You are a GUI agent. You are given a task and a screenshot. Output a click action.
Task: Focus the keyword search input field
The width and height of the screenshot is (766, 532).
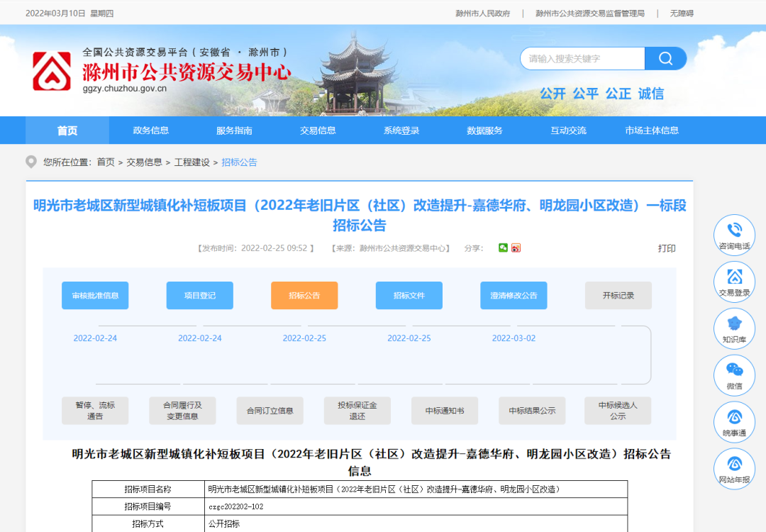[x=582, y=59]
